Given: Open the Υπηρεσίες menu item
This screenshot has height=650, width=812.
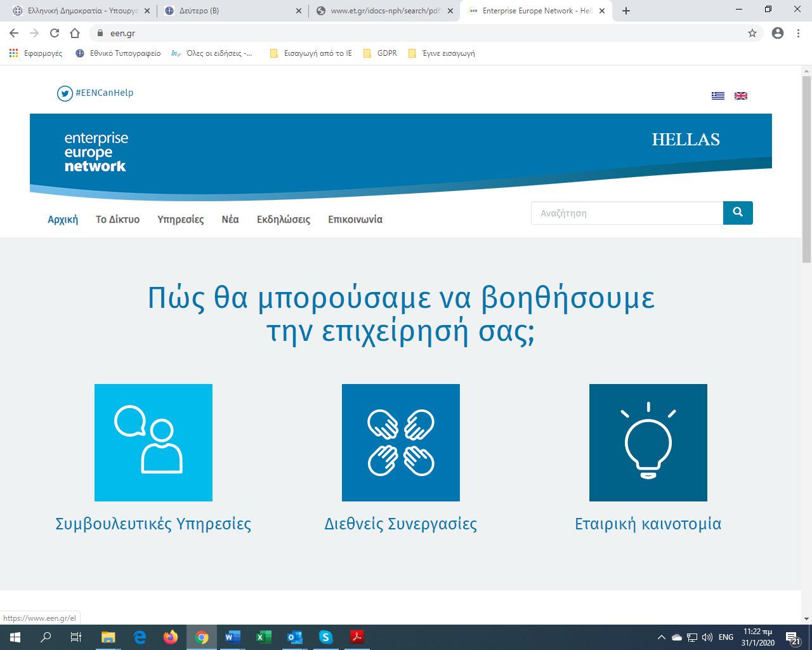Looking at the screenshot, I should [x=181, y=220].
